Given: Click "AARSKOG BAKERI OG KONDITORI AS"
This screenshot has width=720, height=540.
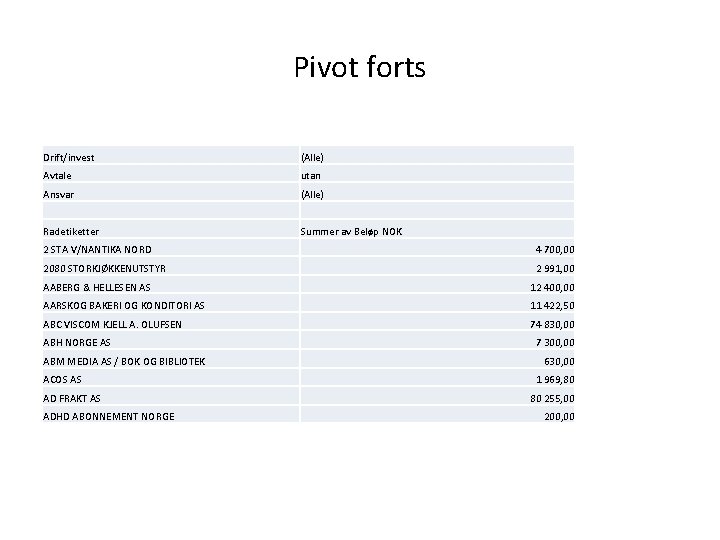Looking at the screenshot, I should pyautogui.click(x=124, y=305).
